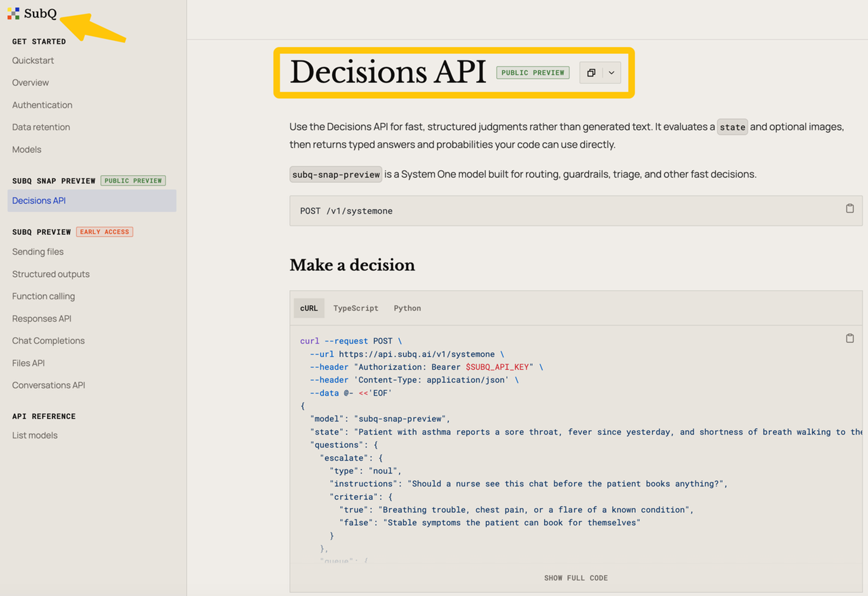Viewport: 868px width, 596px height.
Task: Switch to the cURL tab
Action: click(x=309, y=308)
